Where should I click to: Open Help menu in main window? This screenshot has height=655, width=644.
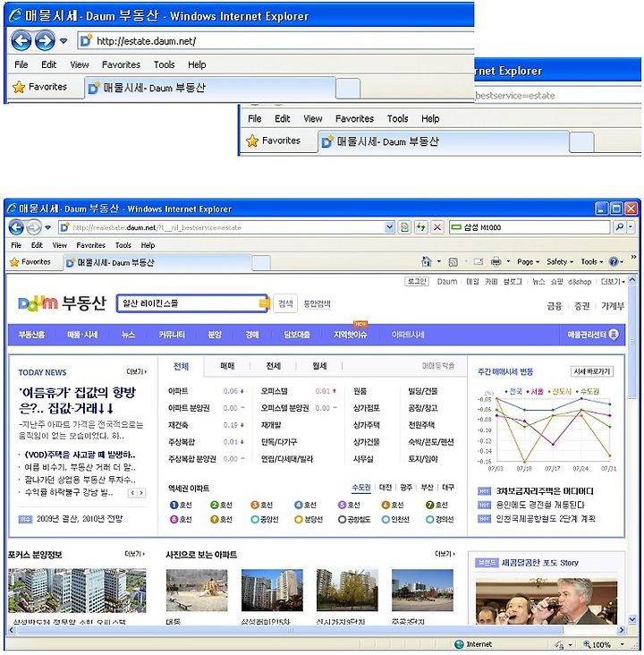pyautogui.click(x=148, y=245)
